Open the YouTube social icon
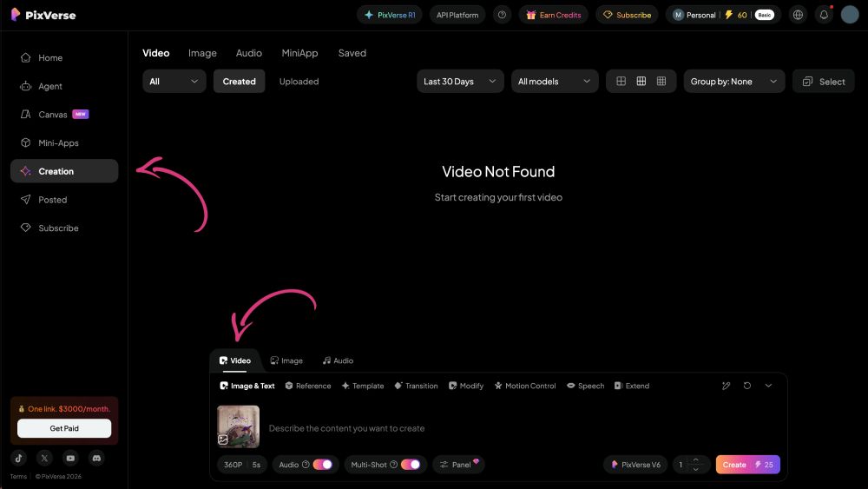 click(x=70, y=458)
